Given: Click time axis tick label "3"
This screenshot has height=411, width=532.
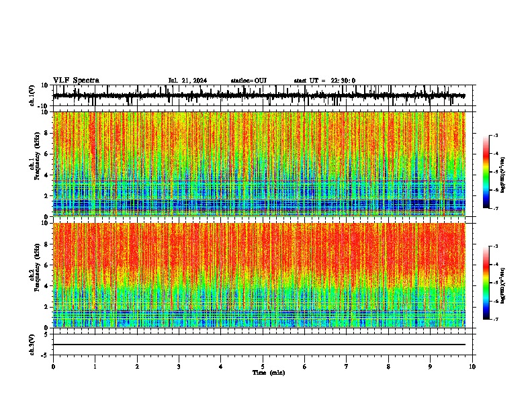Looking at the screenshot, I should click(x=179, y=367).
